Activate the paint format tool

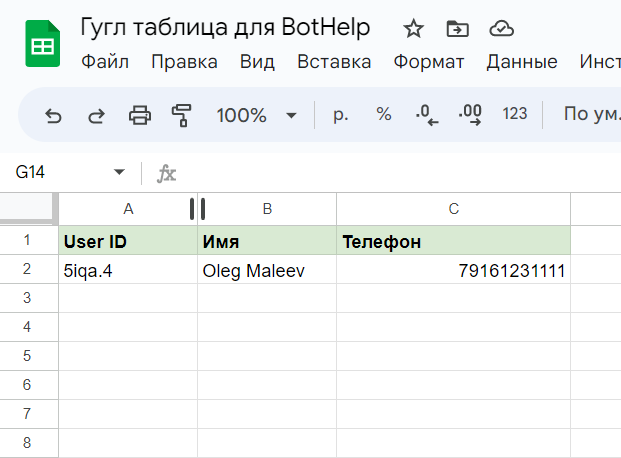(181, 115)
